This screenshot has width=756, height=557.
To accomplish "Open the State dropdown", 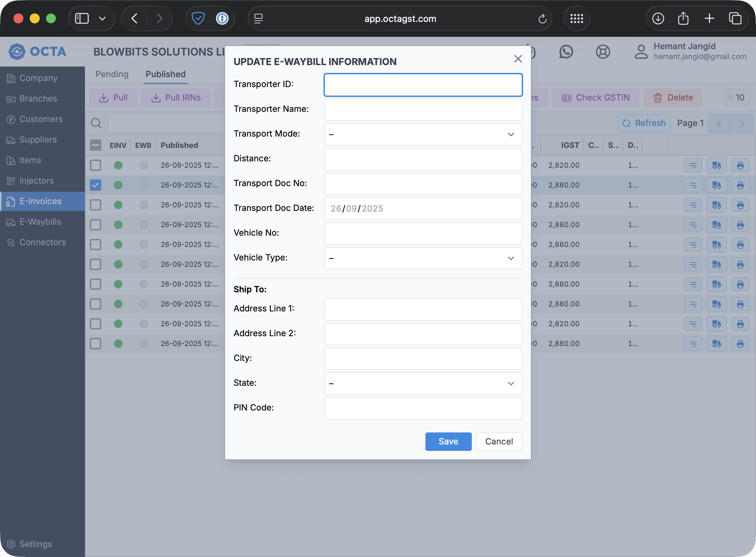I will pyautogui.click(x=423, y=384).
